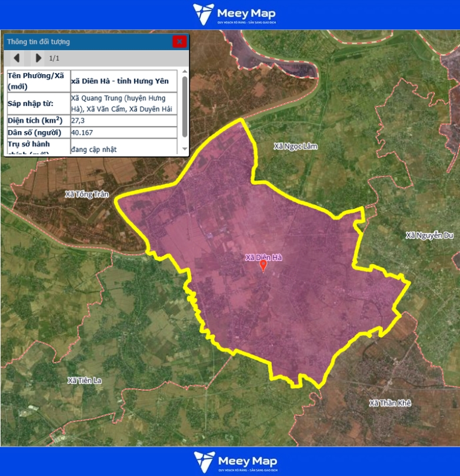Image resolution: width=460 pixels, height=476 pixels.
Task: Select the Xã Tống Trân map label
Action: click(x=87, y=194)
